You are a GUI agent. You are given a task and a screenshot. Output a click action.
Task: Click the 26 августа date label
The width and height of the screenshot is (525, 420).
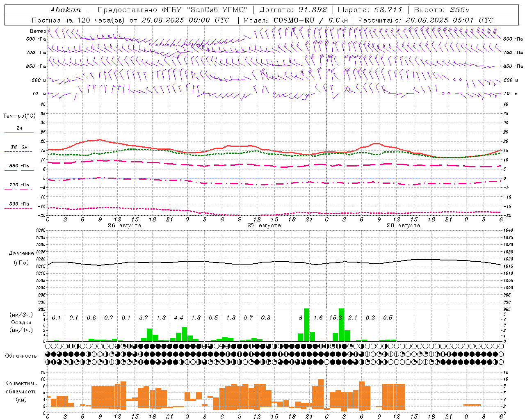(x=125, y=226)
